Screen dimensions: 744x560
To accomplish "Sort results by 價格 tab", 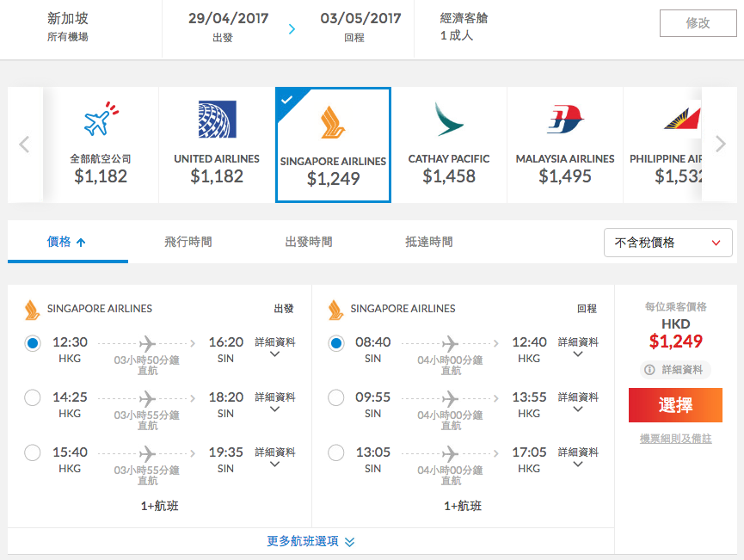I will click(67, 242).
